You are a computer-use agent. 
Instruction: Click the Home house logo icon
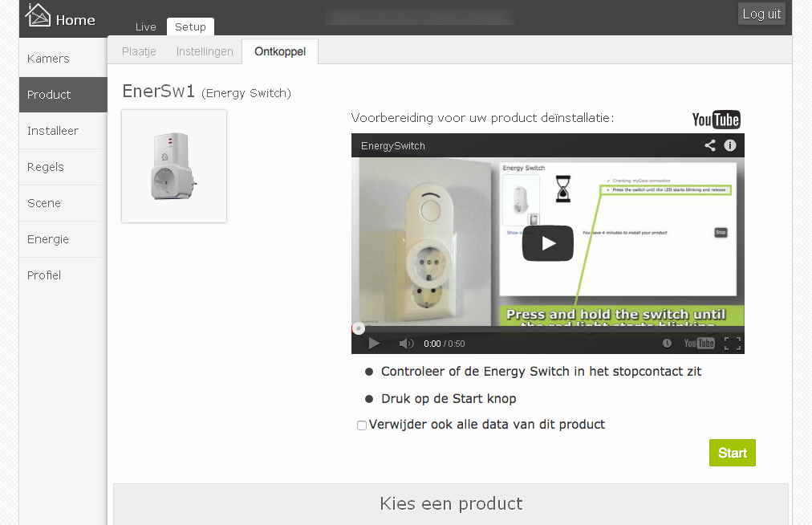[x=39, y=14]
